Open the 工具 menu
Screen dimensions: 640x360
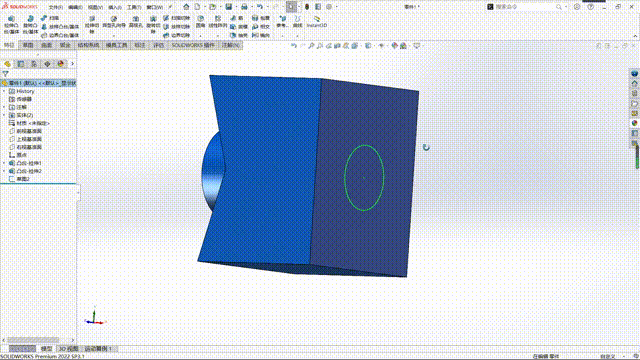(x=134, y=7)
